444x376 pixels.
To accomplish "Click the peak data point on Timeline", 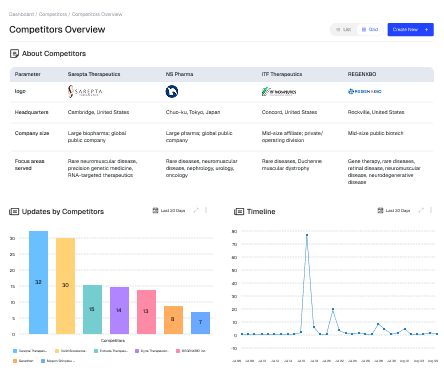I will [307, 235].
